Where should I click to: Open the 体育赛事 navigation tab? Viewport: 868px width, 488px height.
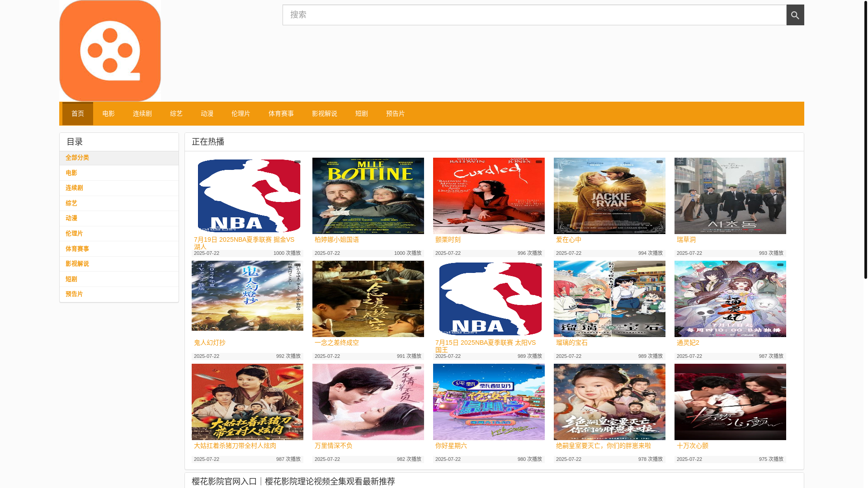click(x=281, y=113)
